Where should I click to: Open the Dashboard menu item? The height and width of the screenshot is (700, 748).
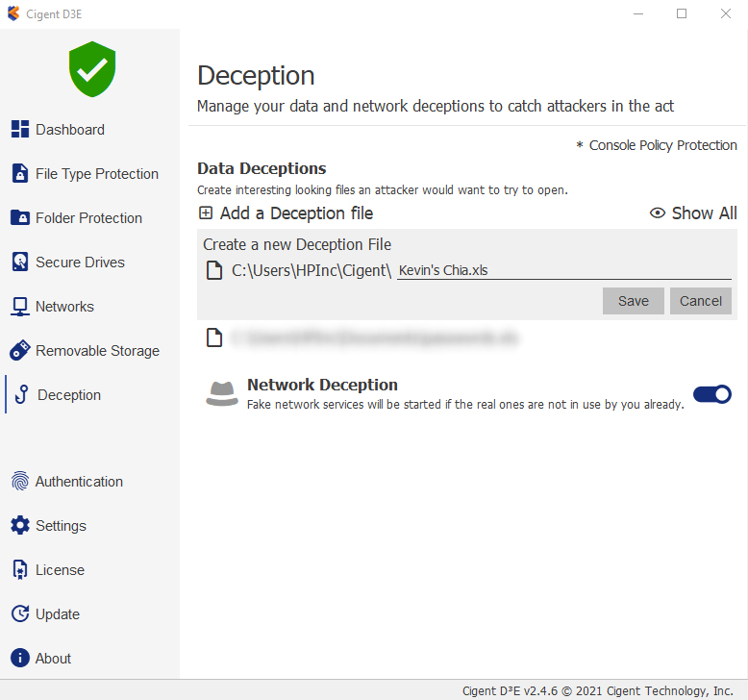tap(70, 129)
